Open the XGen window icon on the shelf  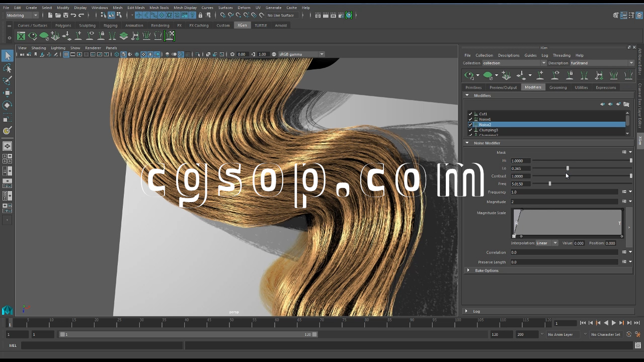21,36
